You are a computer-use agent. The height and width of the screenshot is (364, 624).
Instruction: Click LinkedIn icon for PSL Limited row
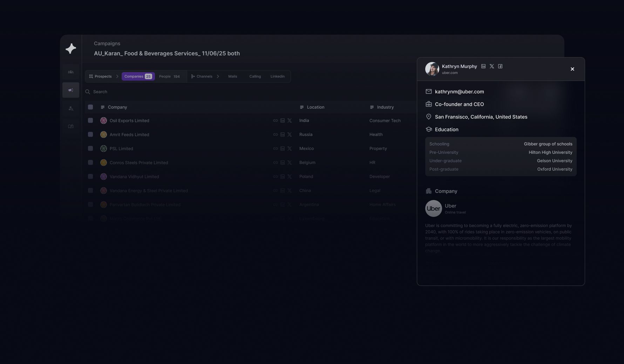click(x=283, y=149)
